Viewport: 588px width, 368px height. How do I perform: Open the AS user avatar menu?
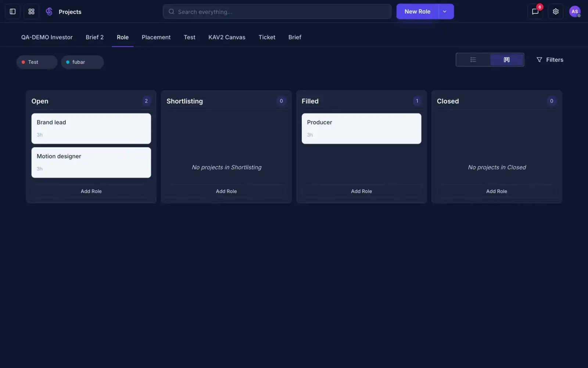pyautogui.click(x=575, y=11)
